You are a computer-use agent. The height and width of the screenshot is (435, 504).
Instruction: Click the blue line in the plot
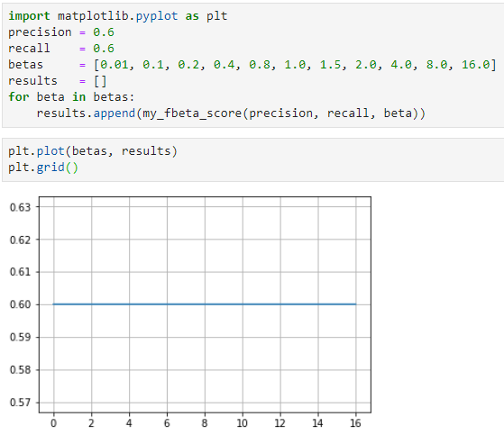(x=205, y=304)
